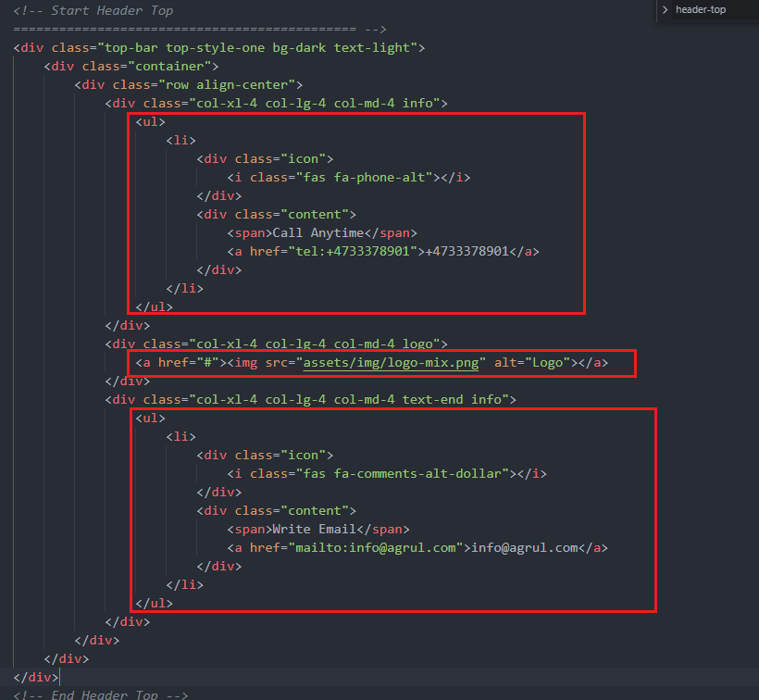Open the underlined assets/img/logo-mix.png path
Screen dimensions: 759x700
tap(392, 362)
